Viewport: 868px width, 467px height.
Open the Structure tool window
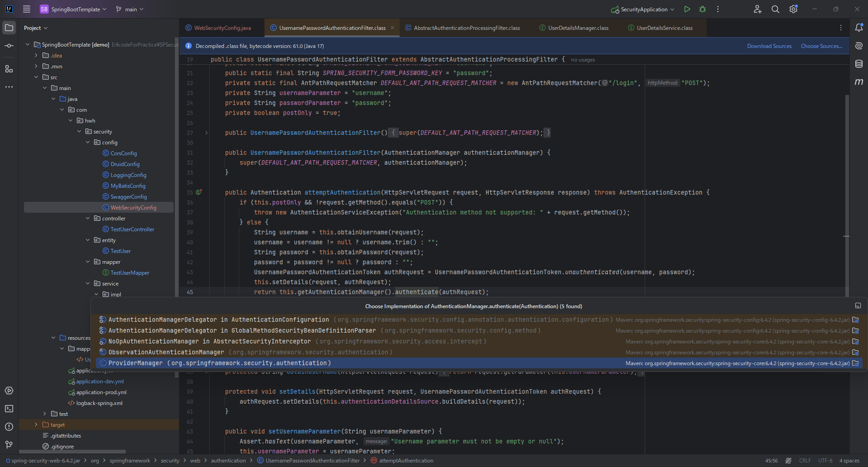click(x=9, y=69)
